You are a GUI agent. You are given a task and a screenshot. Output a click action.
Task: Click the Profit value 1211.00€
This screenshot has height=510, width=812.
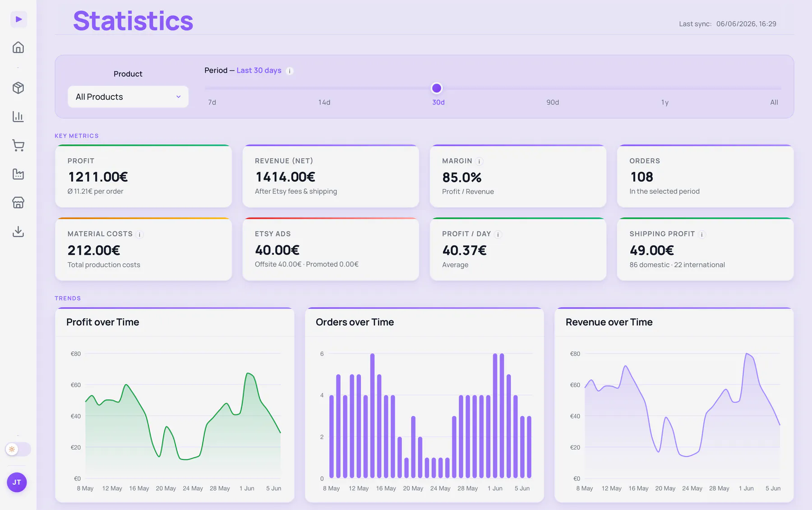click(98, 177)
